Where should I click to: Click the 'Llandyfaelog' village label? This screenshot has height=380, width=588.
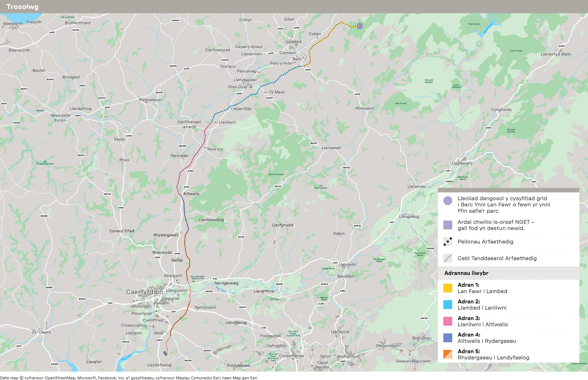tap(159, 365)
